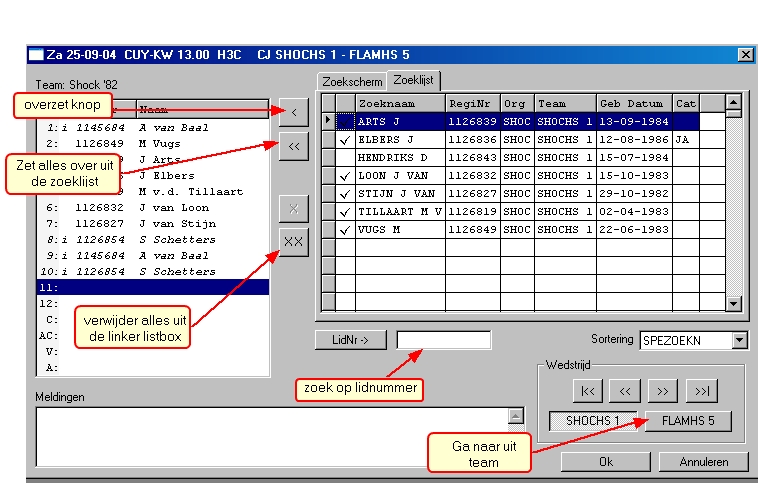The height and width of the screenshot is (483, 758).
Task: Toggle the checkmark for ELBERS J
Action: click(345, 139)
